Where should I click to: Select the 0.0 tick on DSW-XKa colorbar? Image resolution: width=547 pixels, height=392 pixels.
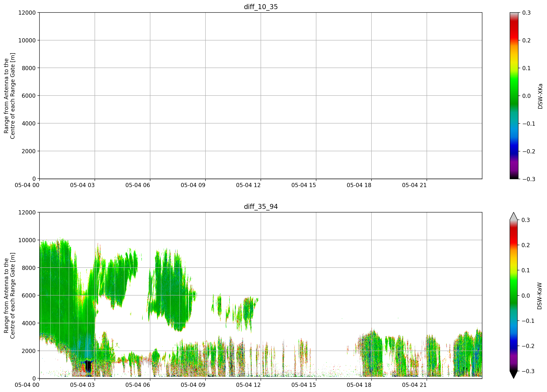pyautogui.click(x=527, y=96)
